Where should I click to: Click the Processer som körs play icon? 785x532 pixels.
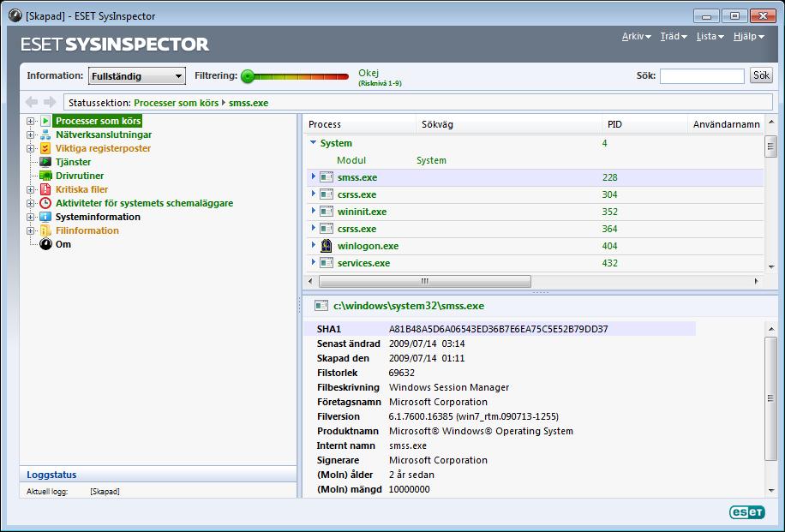pos(45,121)
